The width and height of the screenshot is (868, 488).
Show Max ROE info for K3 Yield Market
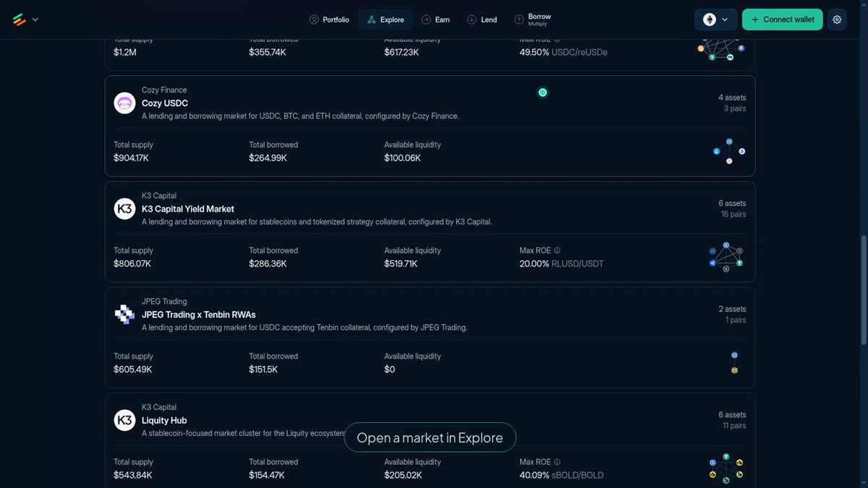tap(557, 251)
